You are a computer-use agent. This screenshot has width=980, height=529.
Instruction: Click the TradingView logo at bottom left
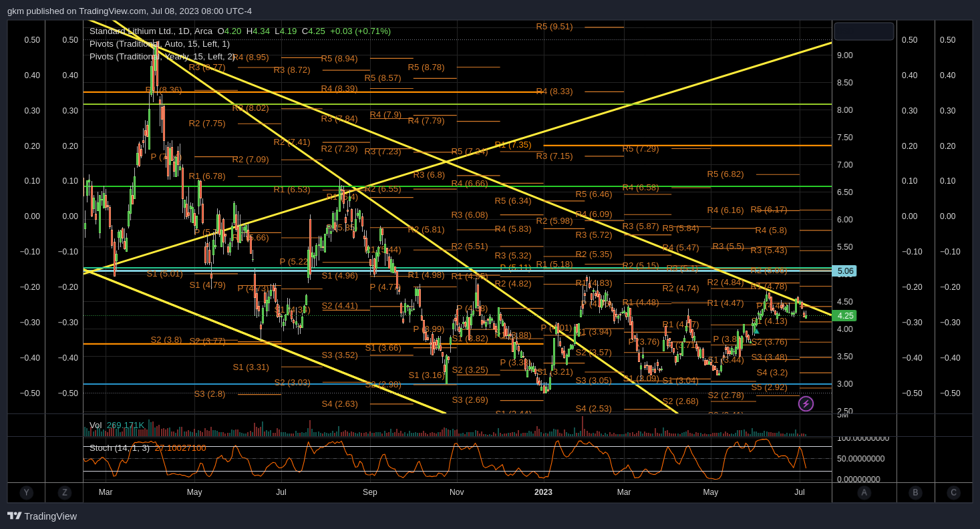[41, 516]
